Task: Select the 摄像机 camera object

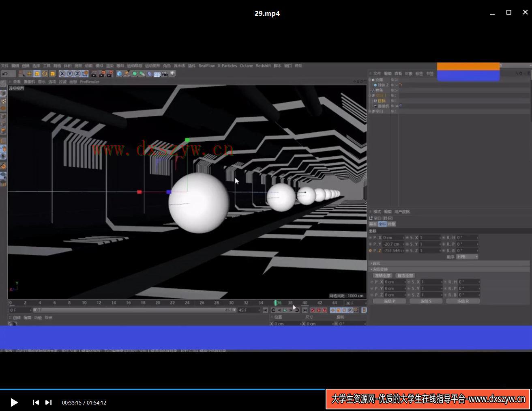Action: (384, 106)
